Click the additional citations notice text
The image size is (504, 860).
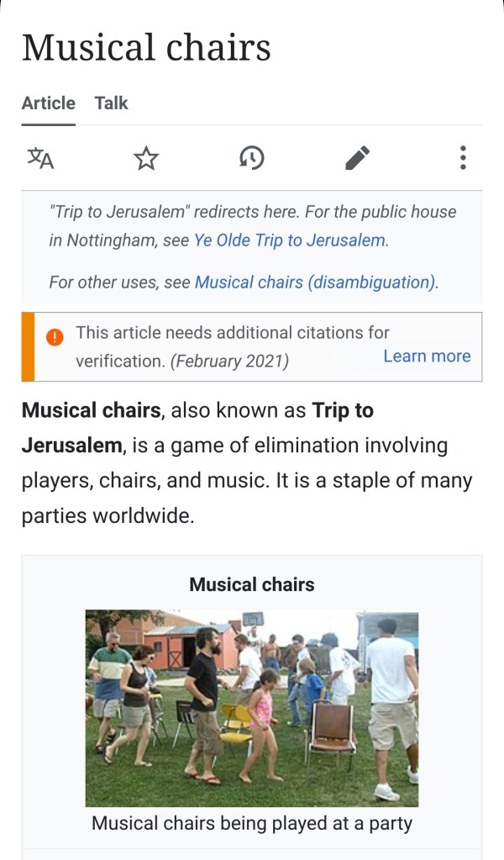coord(232,333)
